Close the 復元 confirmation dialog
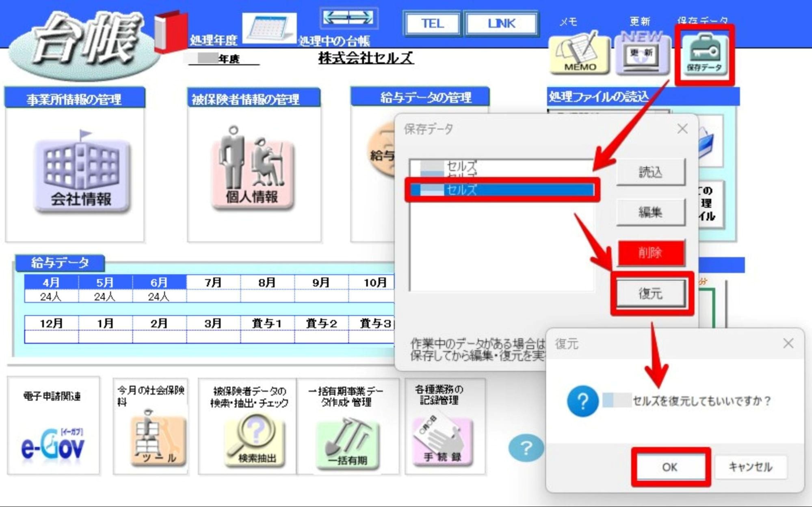This screenshot has width=812, height=507. pos(788,344)
